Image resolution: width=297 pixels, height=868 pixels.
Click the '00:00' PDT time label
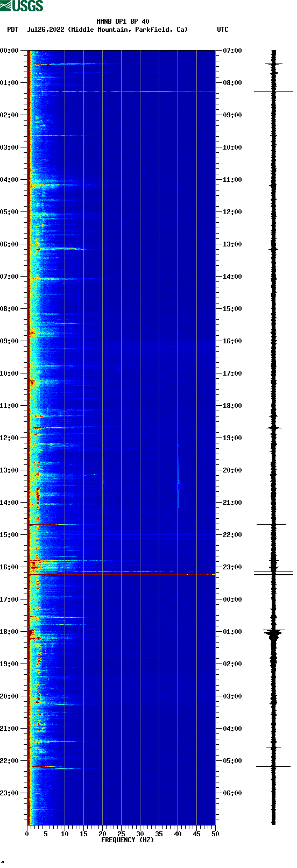coord(9,51)
